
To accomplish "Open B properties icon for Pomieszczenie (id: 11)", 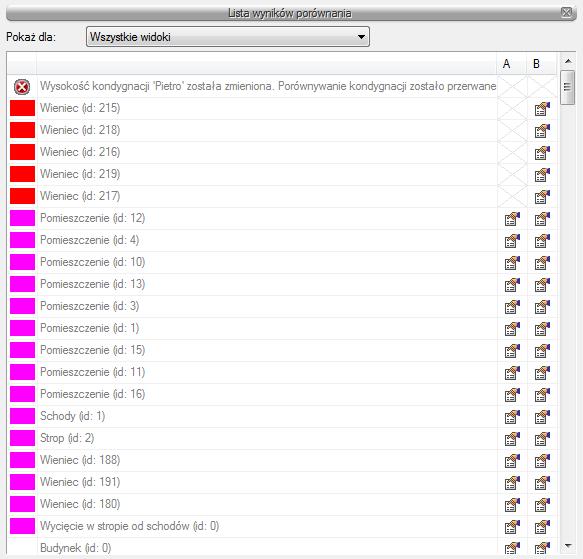I will coord(542,372).
